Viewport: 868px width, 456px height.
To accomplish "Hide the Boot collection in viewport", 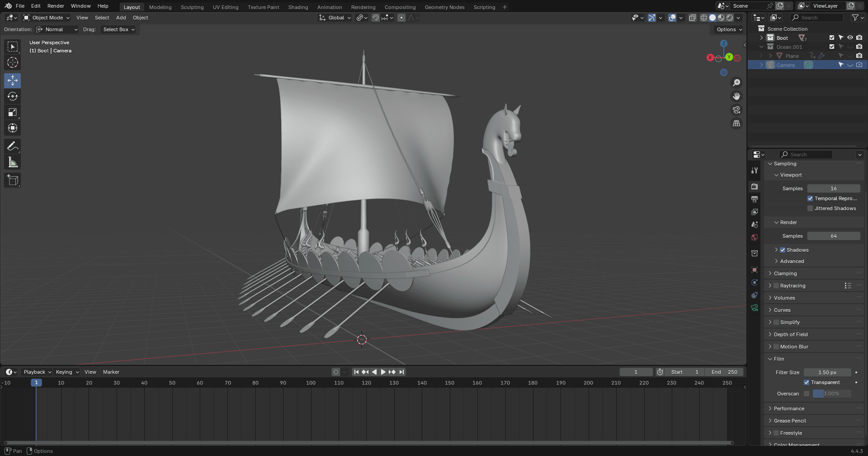I will click(x=850, y=38).
